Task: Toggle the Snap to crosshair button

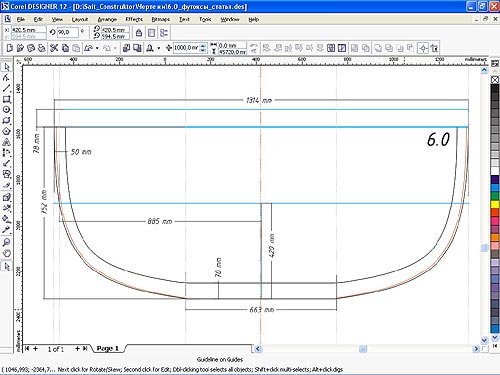Action: [x=423, y=48]
